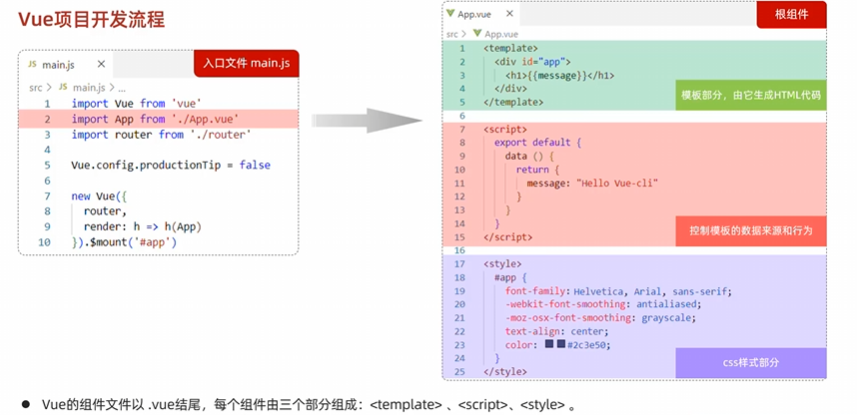
Task: Click the '控制模板的数据来源和行为' label
Action: click(750, 231)
